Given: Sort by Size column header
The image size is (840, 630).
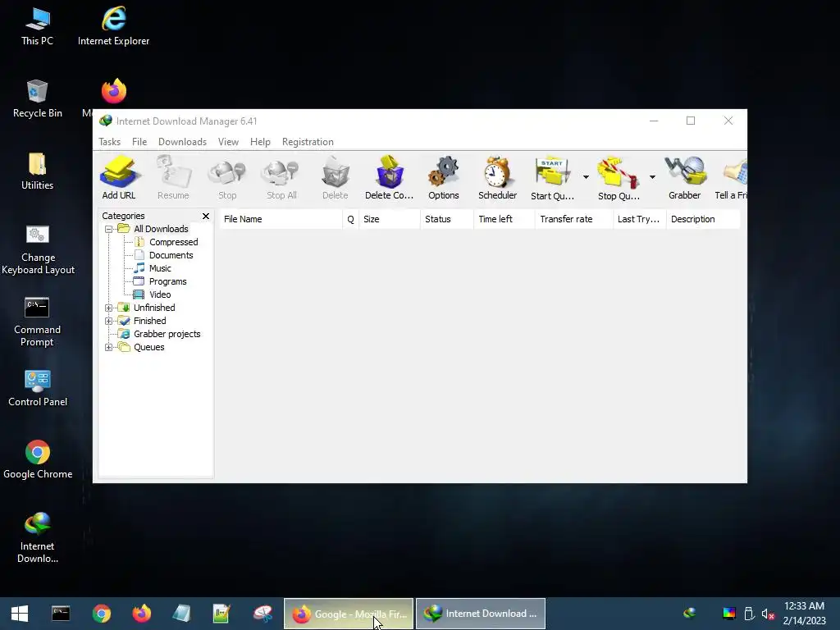Looking at the screenshot, I should [x=389, y=219].
